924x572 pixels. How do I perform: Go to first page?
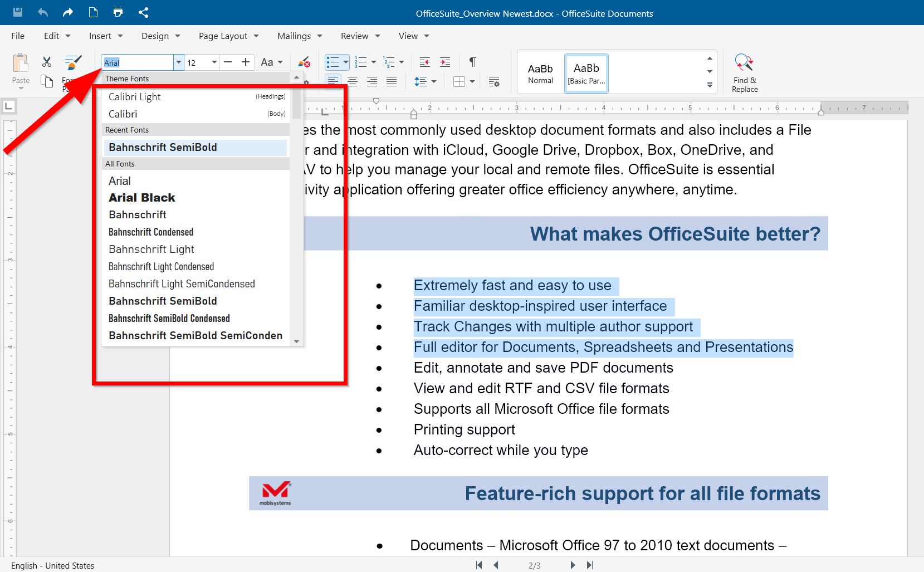tap(479, 565)
